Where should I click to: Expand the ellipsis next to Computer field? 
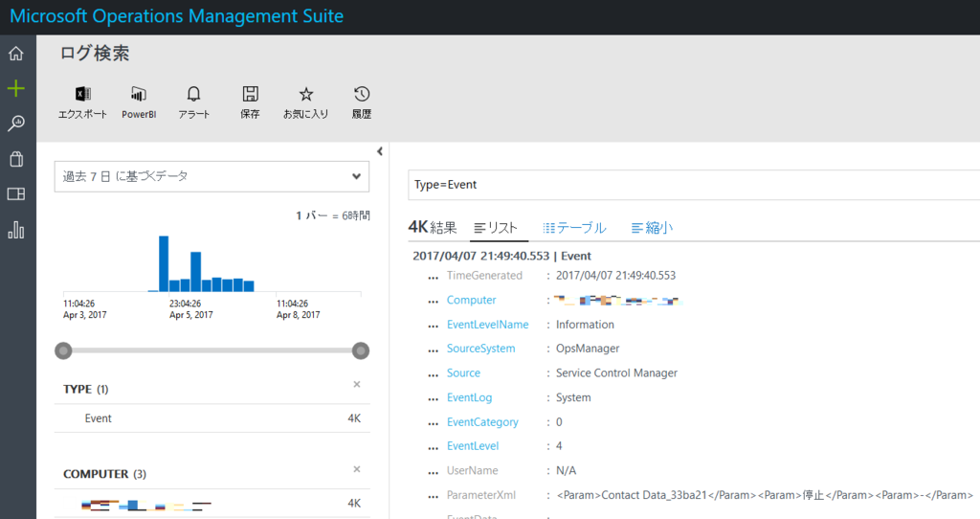(434, 301)
